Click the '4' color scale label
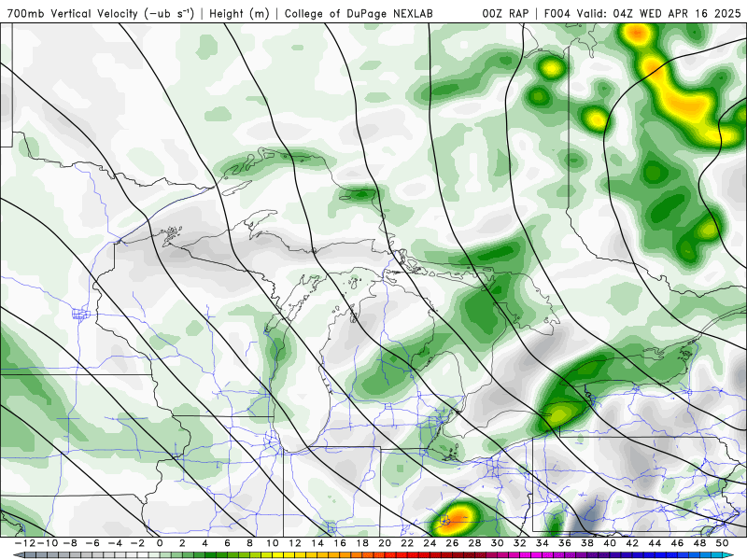Image resolution: width=747 pixels, height=560 pixels. click(x=204, y=543)
